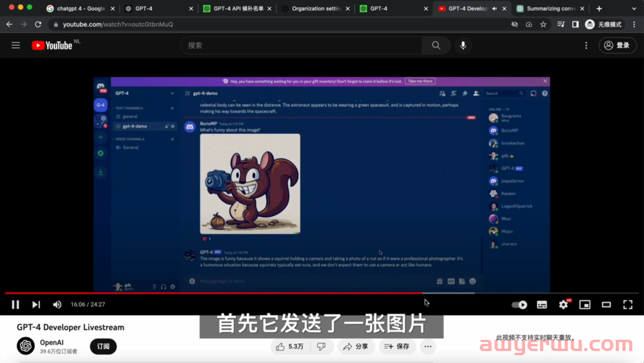Open the media controls icon in toolbar
The height and width of the screenshot is (363, 644).
pos(561,24)
